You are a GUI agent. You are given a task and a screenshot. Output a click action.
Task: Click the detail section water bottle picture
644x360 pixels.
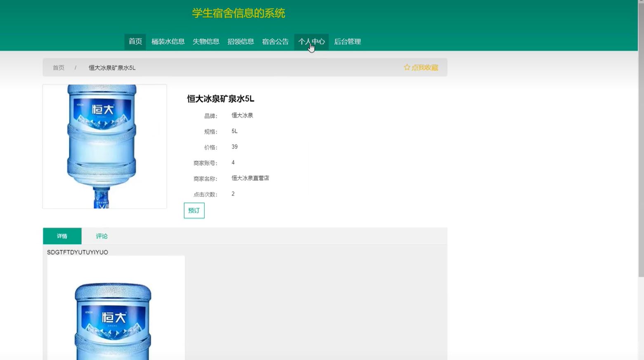point(116,308)
